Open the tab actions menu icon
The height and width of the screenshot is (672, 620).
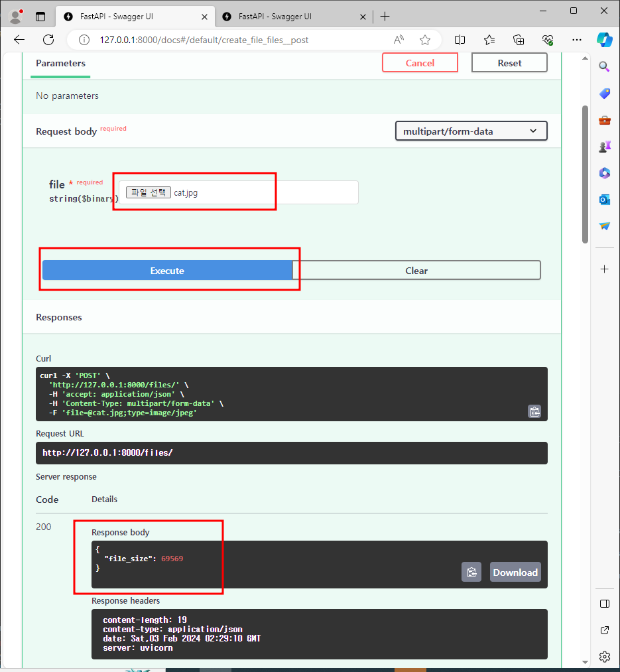click(x=40, y=17)
